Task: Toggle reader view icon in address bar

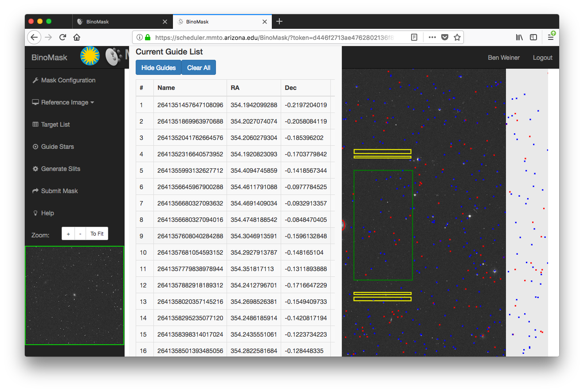Action: point(414,37)
